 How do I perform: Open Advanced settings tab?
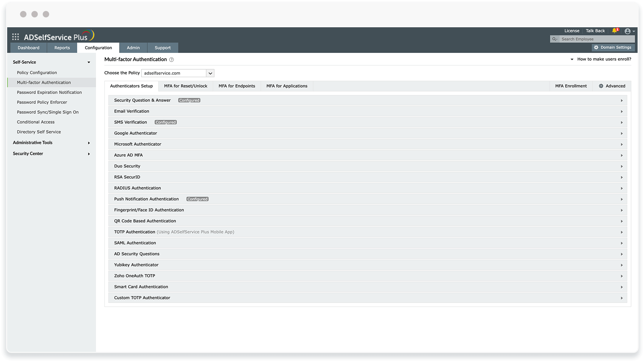pyautogui.click(x=612, y=86)
